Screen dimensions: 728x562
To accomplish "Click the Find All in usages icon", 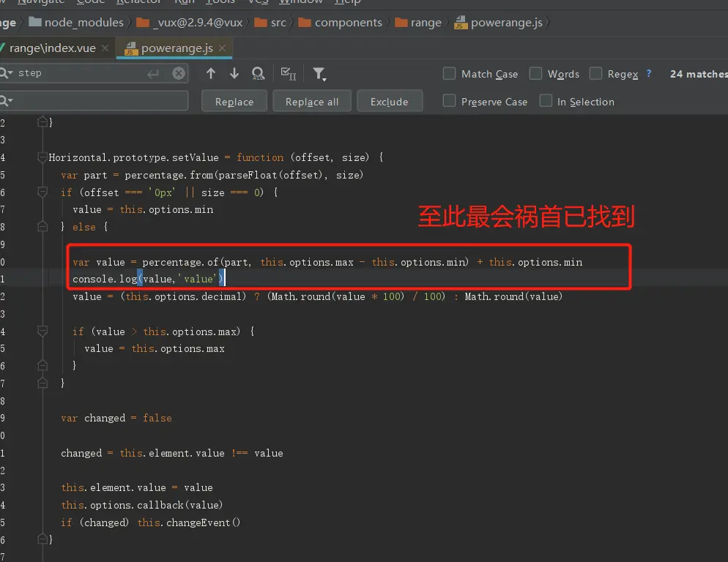I will pos(258,73).
